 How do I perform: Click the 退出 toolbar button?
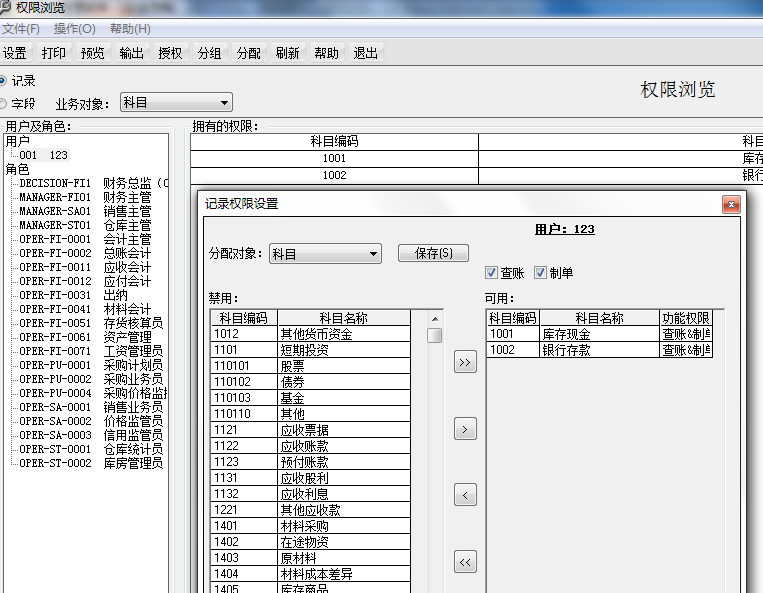[365, 53]
